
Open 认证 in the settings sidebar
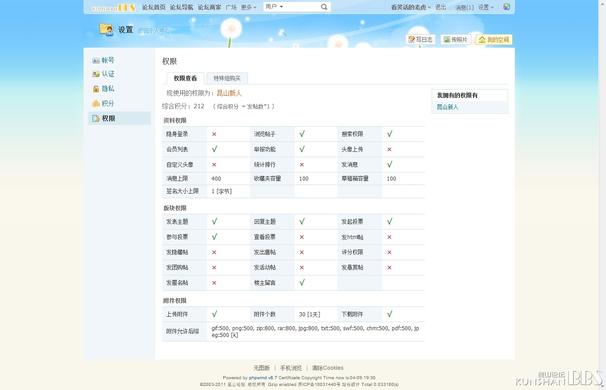click(104, 74)
